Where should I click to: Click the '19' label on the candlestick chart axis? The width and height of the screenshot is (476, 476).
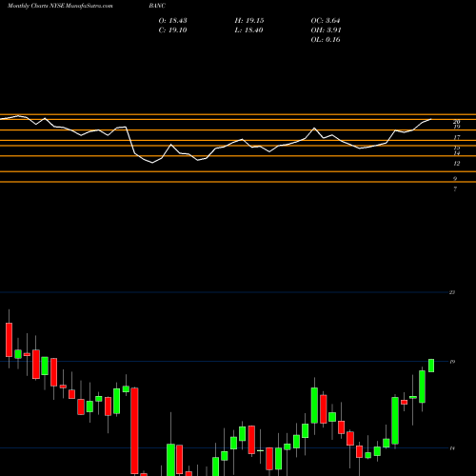pos(452,362)
